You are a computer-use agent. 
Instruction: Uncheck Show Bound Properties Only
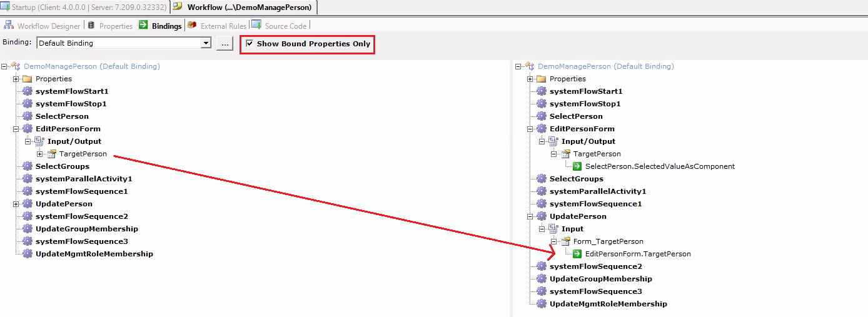250,44
